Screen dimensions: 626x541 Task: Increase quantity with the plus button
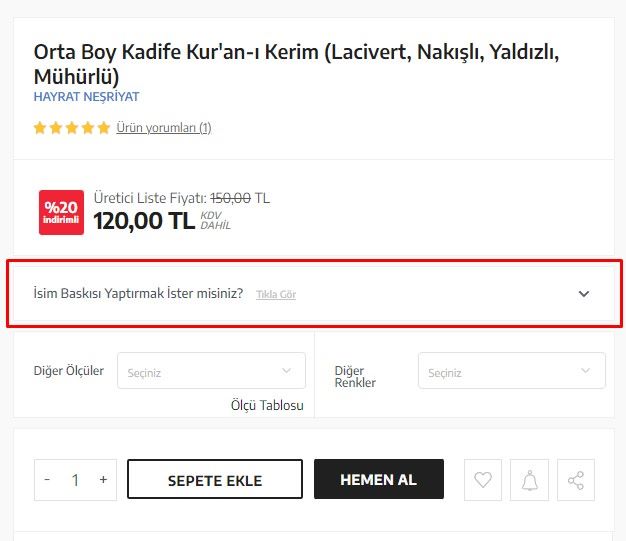pos(103,479)
